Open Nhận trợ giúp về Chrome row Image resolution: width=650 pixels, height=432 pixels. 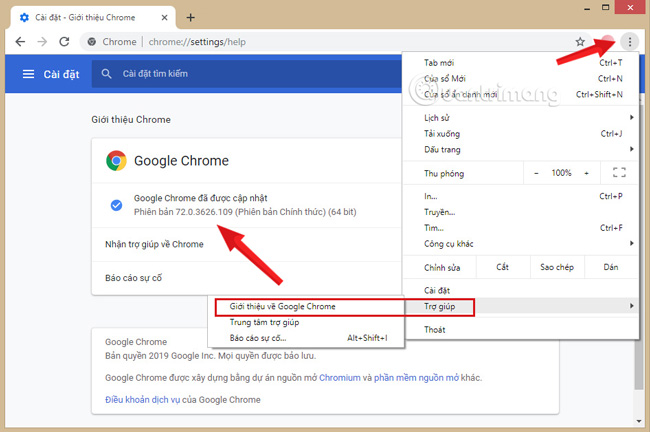(246, 244)
